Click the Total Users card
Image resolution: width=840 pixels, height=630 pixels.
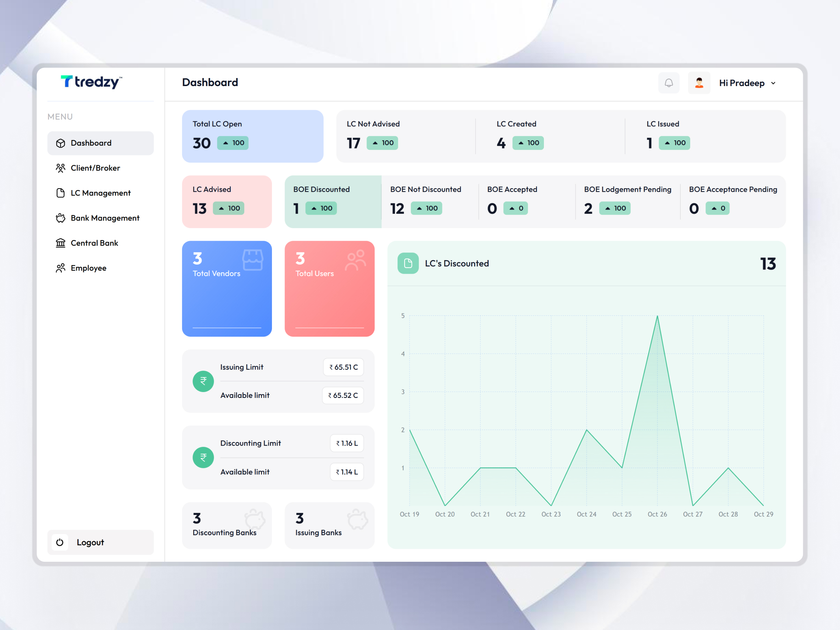click(x=329, y=289)
